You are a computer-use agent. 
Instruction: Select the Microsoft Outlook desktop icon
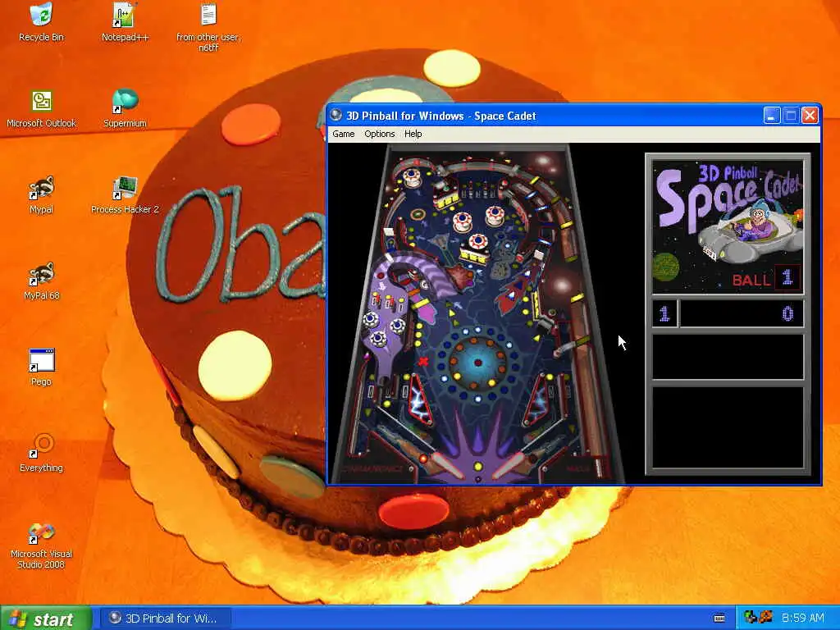click(x=41, y=109)
